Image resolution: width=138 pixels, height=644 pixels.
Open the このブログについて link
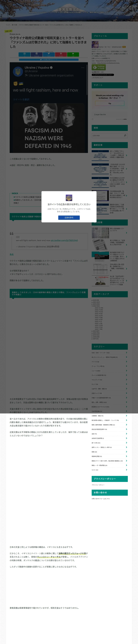(97, 77)
